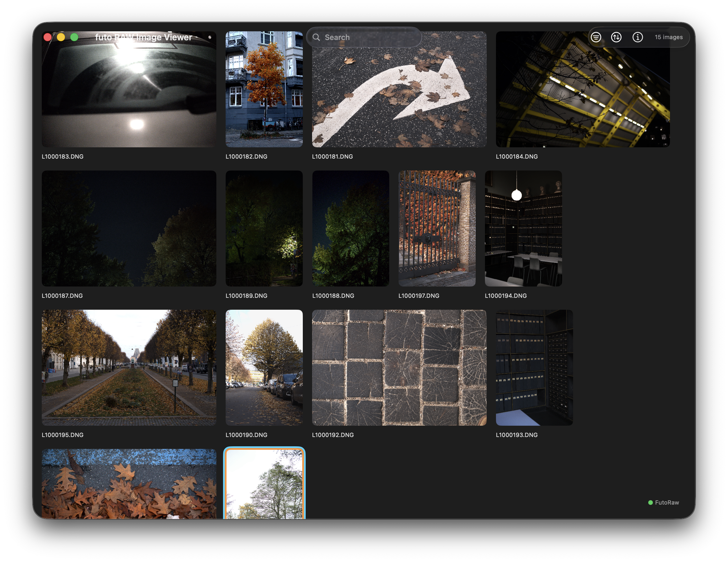Click the sort order arrows icon
This screenshot has width=728, height=562.
coord(616,37)
